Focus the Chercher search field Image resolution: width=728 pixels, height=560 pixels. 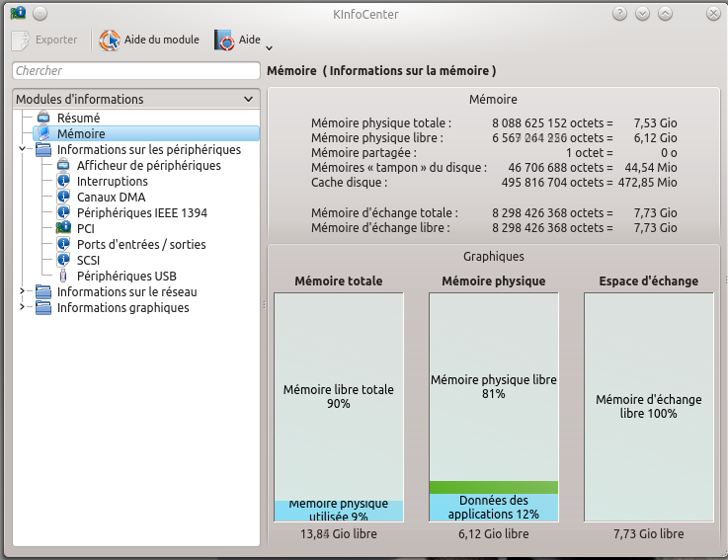pos(136,70)
